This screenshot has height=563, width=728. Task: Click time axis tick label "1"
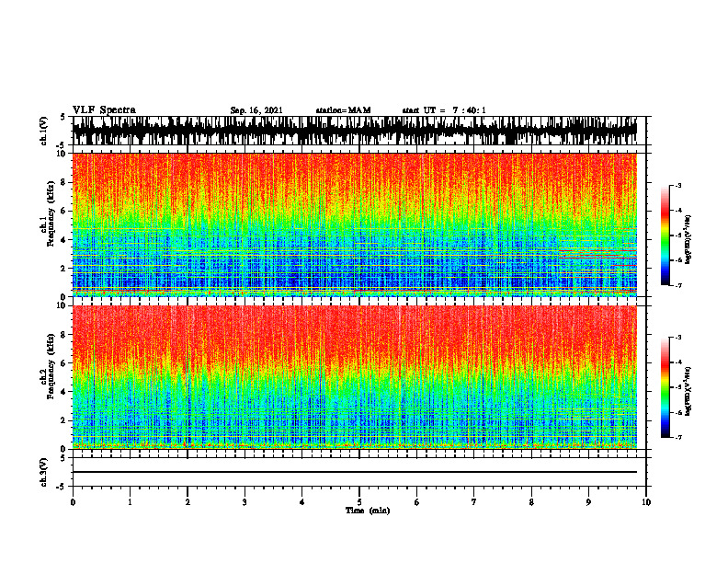tap(130, 502)
